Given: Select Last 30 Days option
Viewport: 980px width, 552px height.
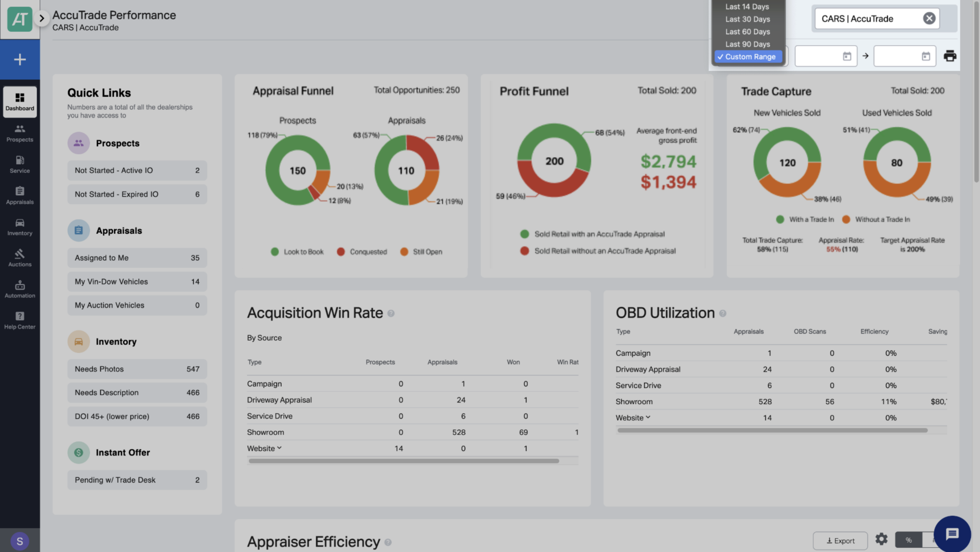Looking at the screenshot, I should point(747,19).
